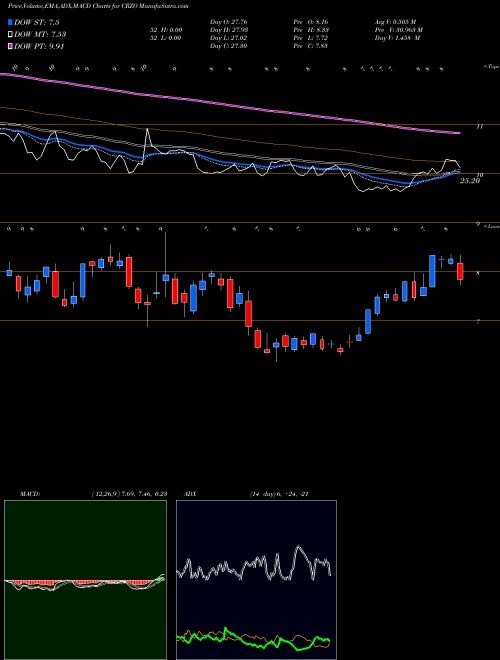Click the 'Avg V: 0.305 M' value

click(x=397, y=22)
